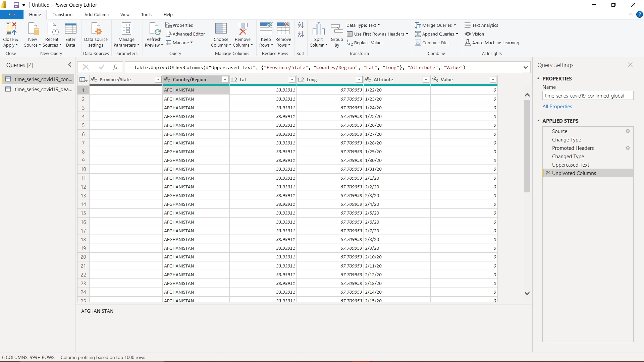Open Data source settings

point(96,35)
